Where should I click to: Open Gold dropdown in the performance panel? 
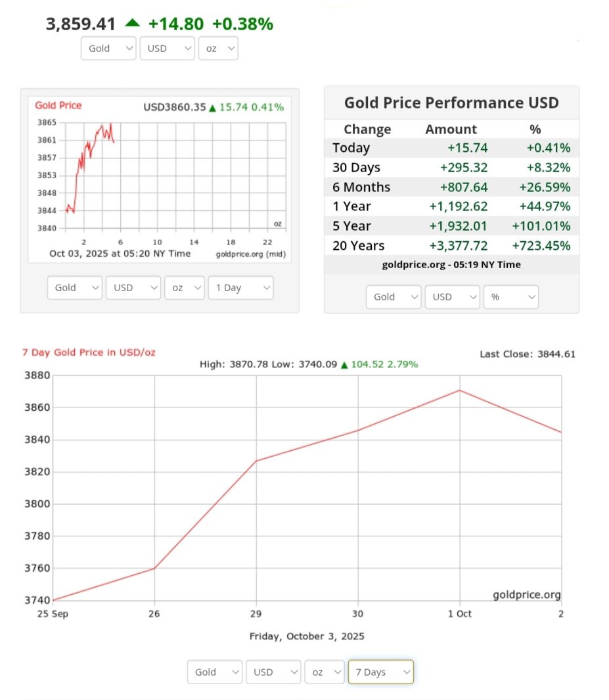click(x=393, y=297)
